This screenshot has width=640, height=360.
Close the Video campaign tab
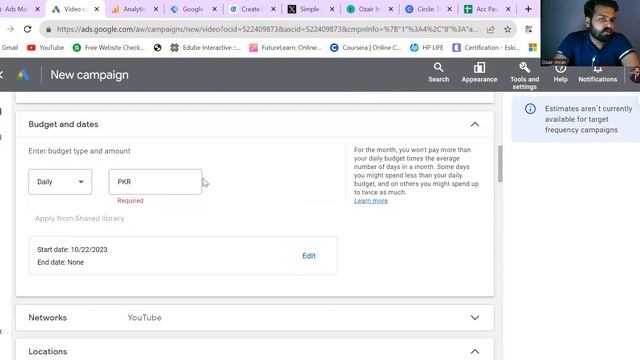click(x=97, y=9)
